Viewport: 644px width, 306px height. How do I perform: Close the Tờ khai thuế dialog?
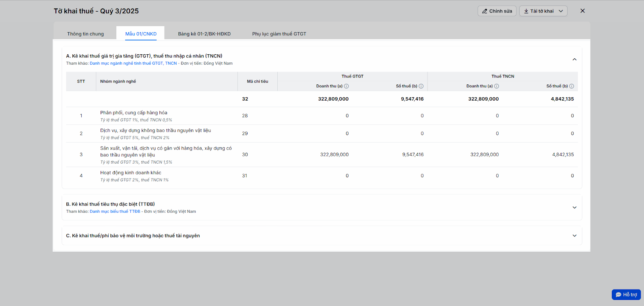point(582,11)
